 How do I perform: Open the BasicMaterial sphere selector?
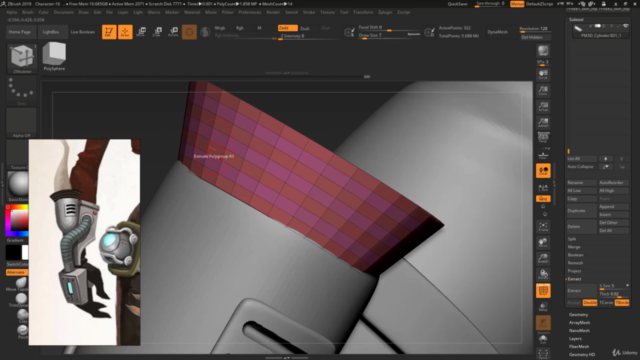coord(18,186)
